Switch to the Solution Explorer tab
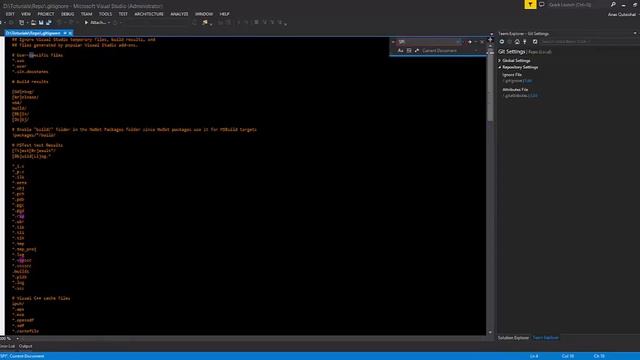The image size is (640, 360). coord(513,338)
